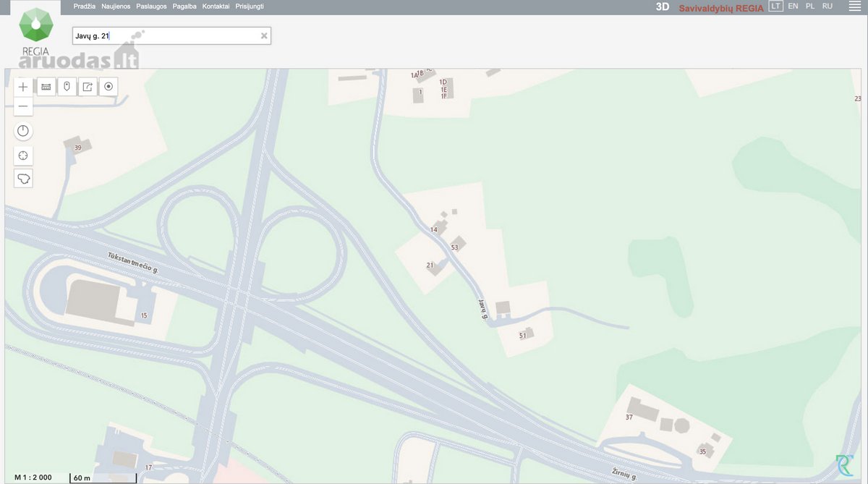Click the Žirnių g. street label
Viewport: 868px width, 484px height.
pyautogui.click(x=624, y=473)
